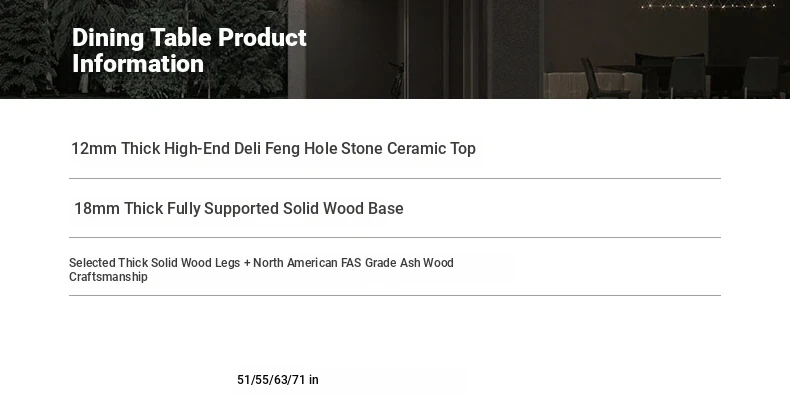790x396 pixels.
Task: Click the 'Dining Table Product Information' heading
Action: click(x=189, y=50)
